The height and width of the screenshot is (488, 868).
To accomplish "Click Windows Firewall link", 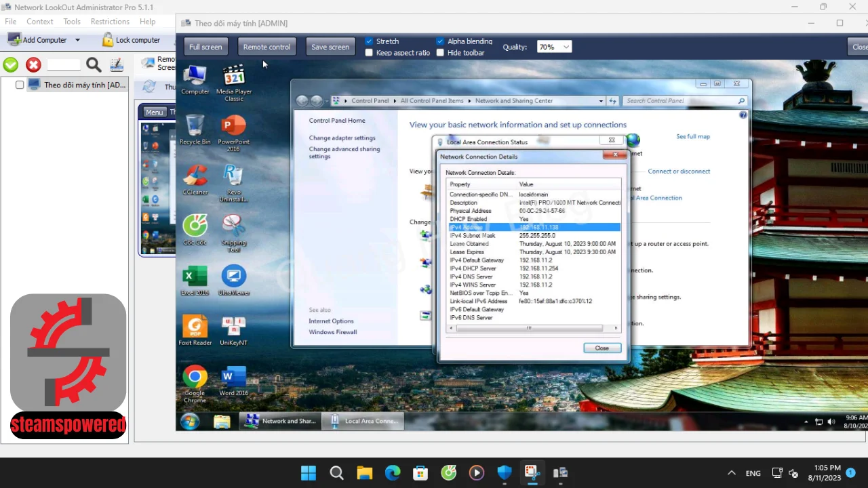I will [332, 332].
